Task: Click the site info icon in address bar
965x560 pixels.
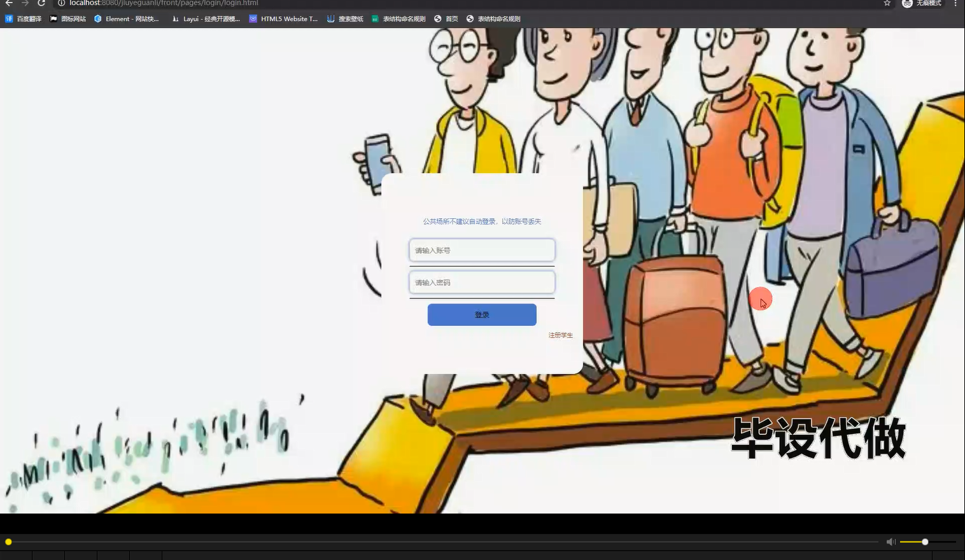Action: tap(62, 3)
